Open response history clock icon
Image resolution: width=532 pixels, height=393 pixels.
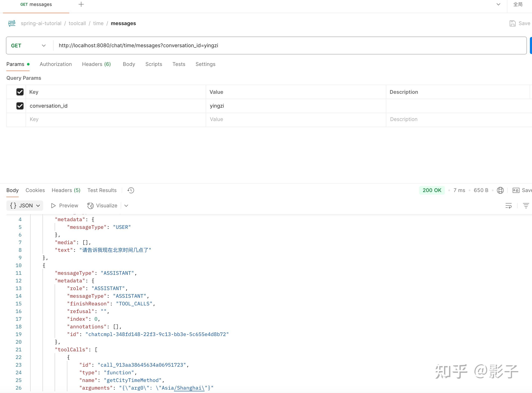click(x=131, y=190)
